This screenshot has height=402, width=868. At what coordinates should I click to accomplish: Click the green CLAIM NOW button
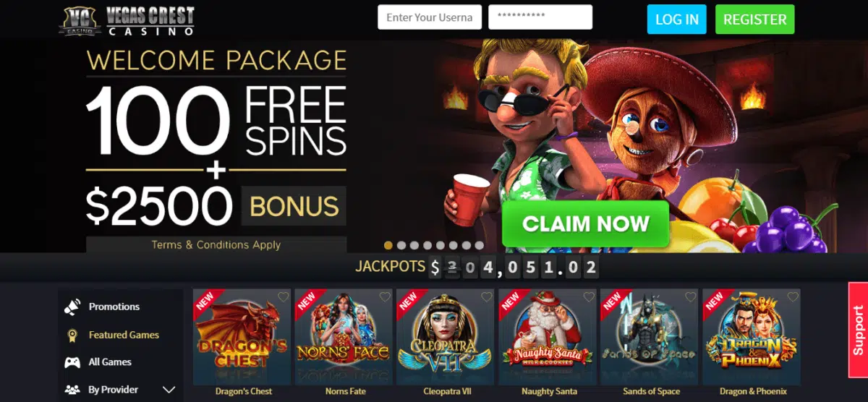click(585, 224)
